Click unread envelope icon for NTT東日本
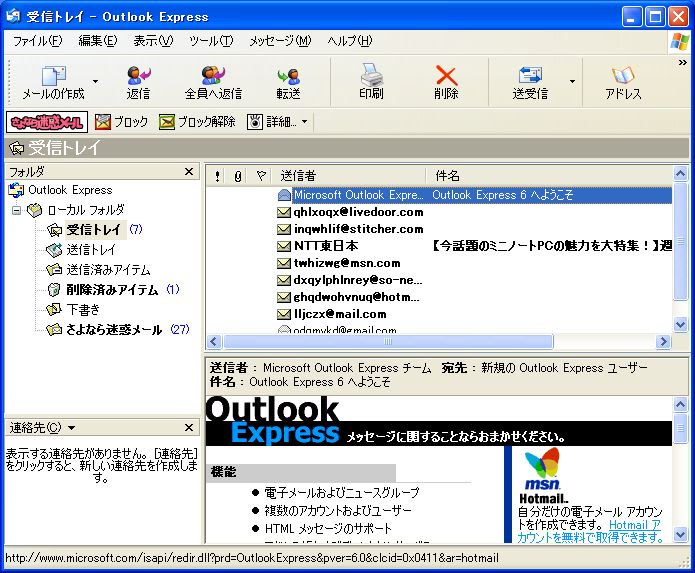This screenshot has width=695, height=573. click(x=284, y=246)
